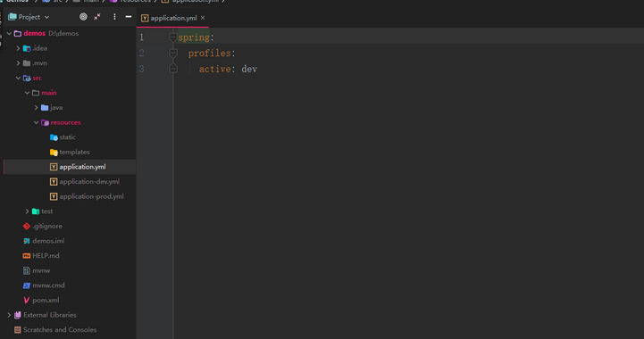
Task: Expand the java folder
Action: point(36,108)
